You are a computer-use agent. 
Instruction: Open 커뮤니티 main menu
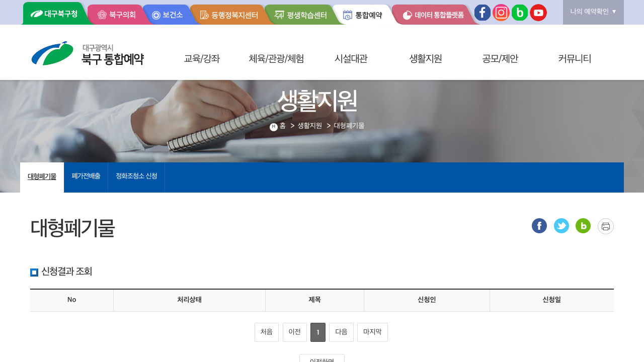[575, 59]
